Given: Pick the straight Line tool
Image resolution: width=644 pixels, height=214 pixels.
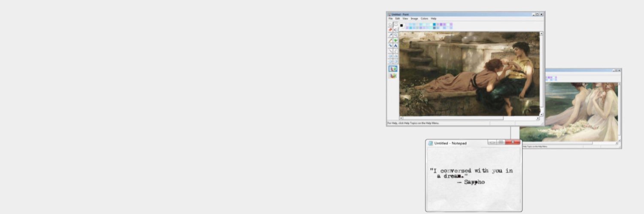Looking at the screenshot, I should (390, 51).
